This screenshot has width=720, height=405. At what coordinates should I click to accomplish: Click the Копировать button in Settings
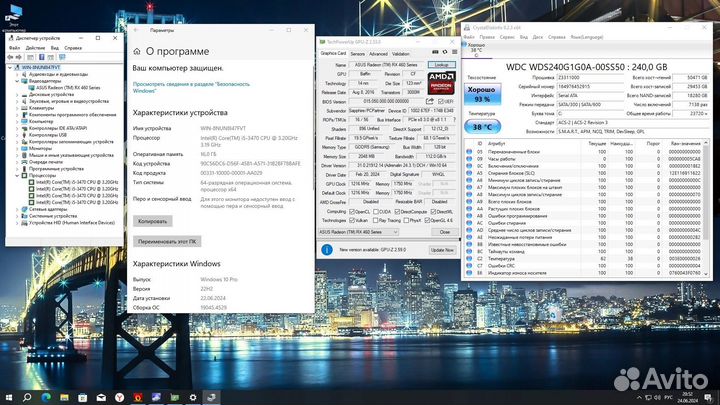(x=152, y=221)
